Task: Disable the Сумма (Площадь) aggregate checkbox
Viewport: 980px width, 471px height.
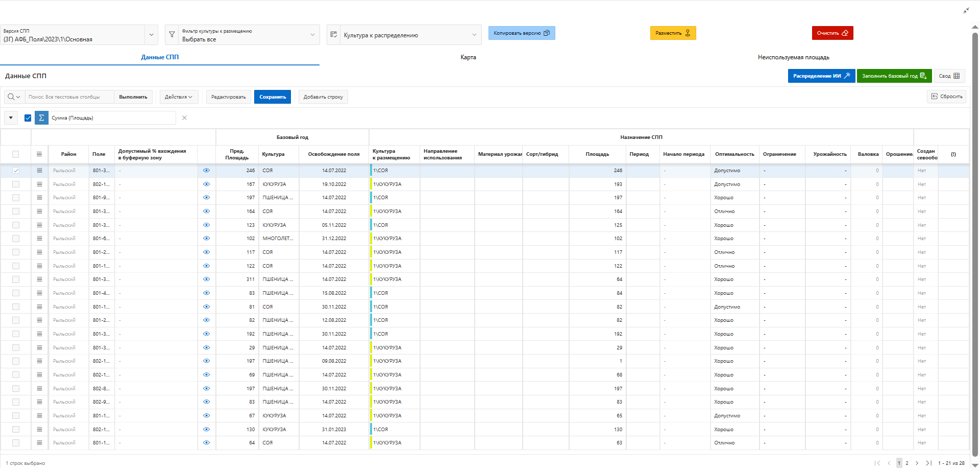Action: (x=28, y=118)
